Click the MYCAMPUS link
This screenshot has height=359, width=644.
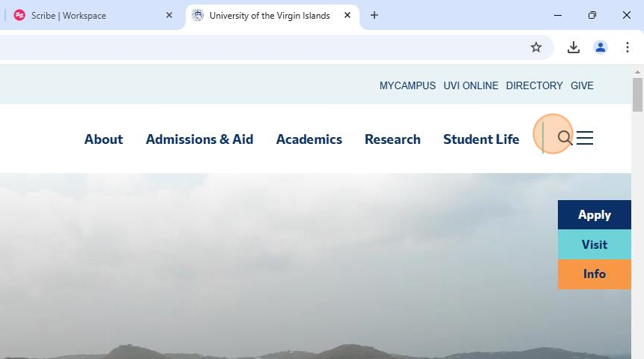[407, 85]
